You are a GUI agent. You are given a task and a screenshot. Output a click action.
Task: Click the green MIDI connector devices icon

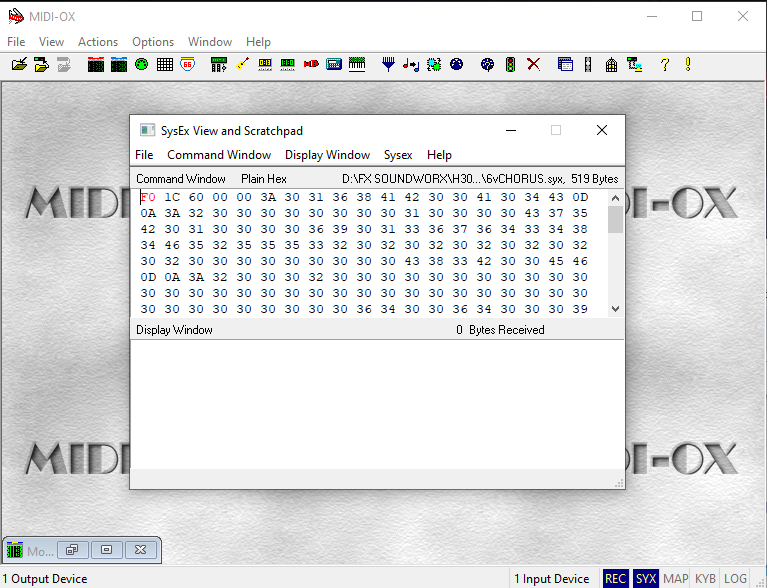[x=141, y=64]
